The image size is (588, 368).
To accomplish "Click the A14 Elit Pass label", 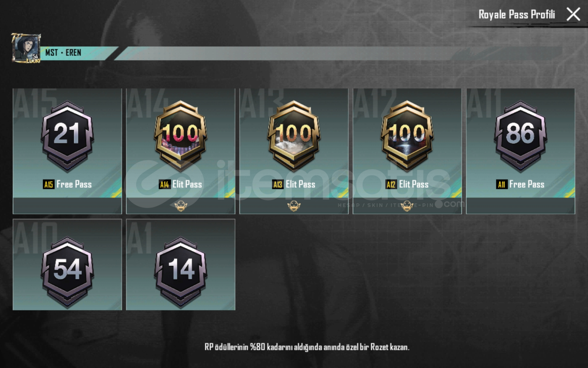I will click(181, 184).
